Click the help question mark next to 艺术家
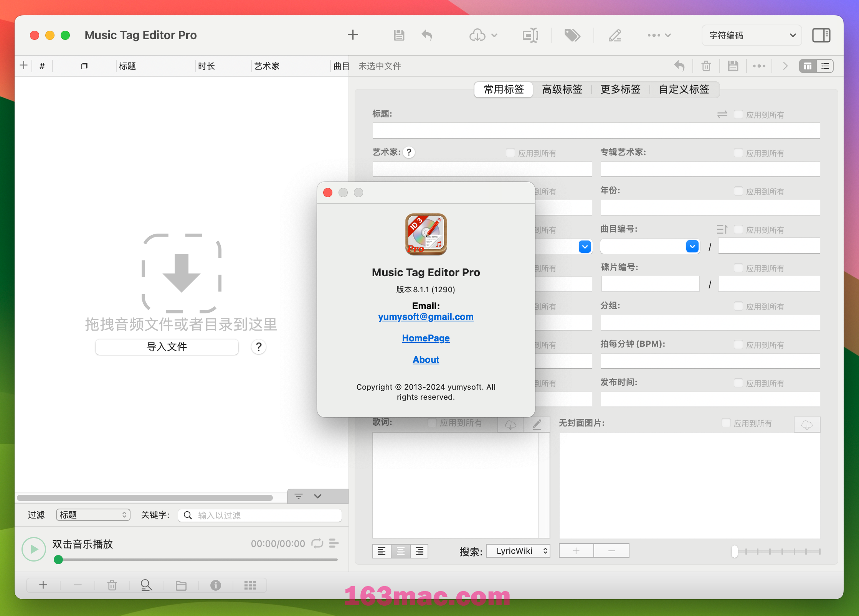Viewport: 859px width, 616px height. tap(409, 152)
